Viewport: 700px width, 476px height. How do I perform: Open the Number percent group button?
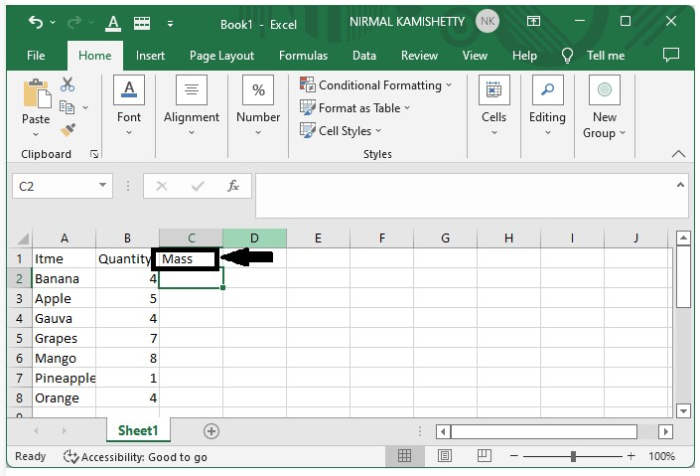click(x=258, y=106)
